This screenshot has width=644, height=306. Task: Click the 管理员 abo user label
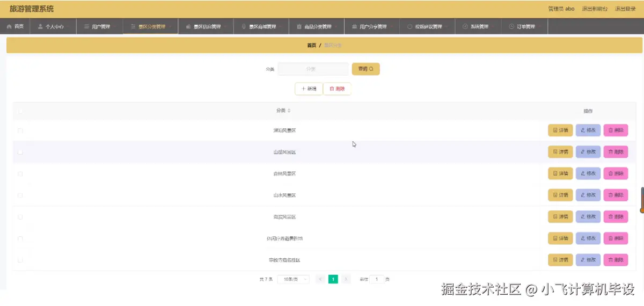561,9
